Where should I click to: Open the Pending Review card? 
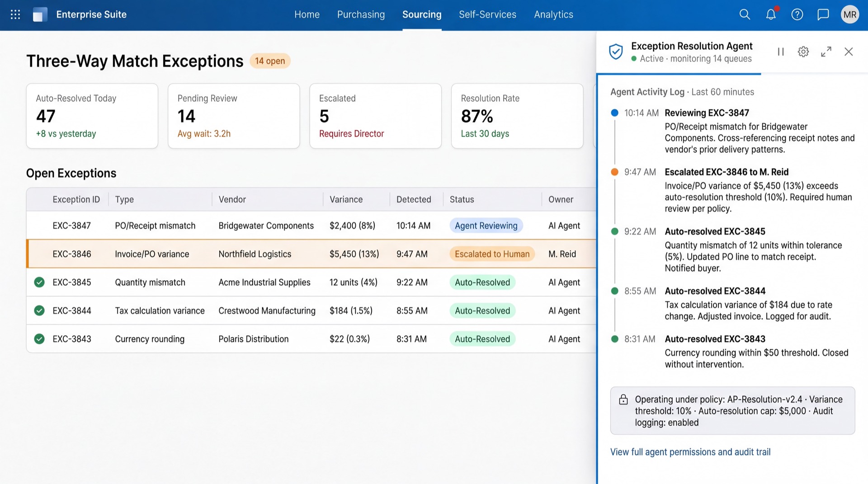tap(234, 116)
